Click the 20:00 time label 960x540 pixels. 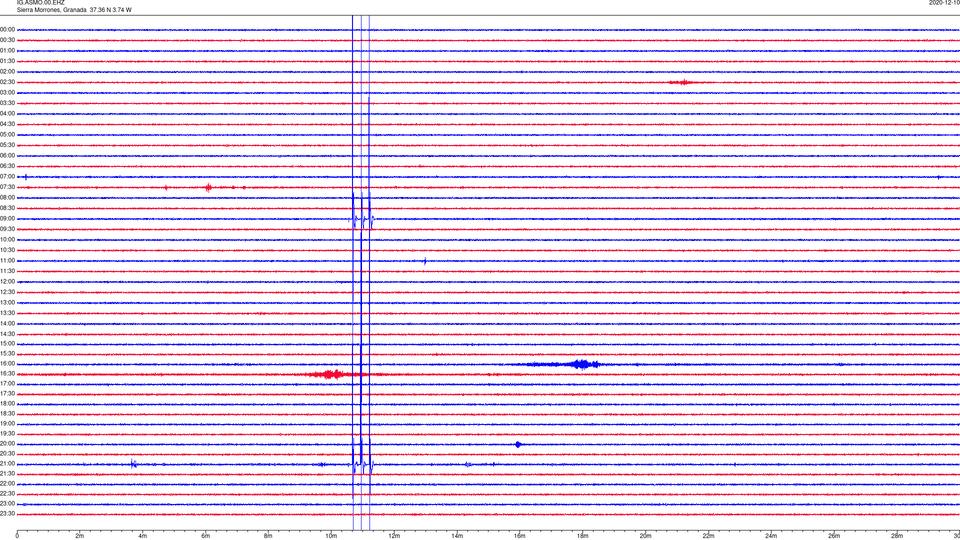[x=7, y=444]
